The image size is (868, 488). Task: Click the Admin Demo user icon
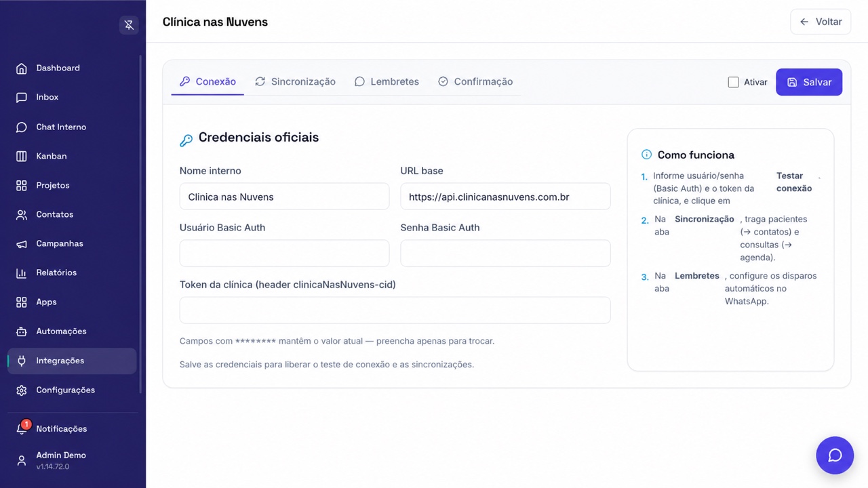pos(22,461)
